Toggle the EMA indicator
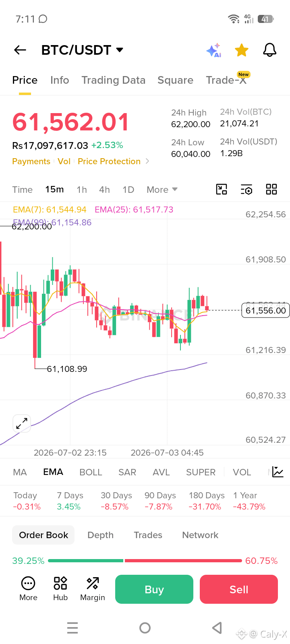The image size is (290, 644). coord(53,472)
